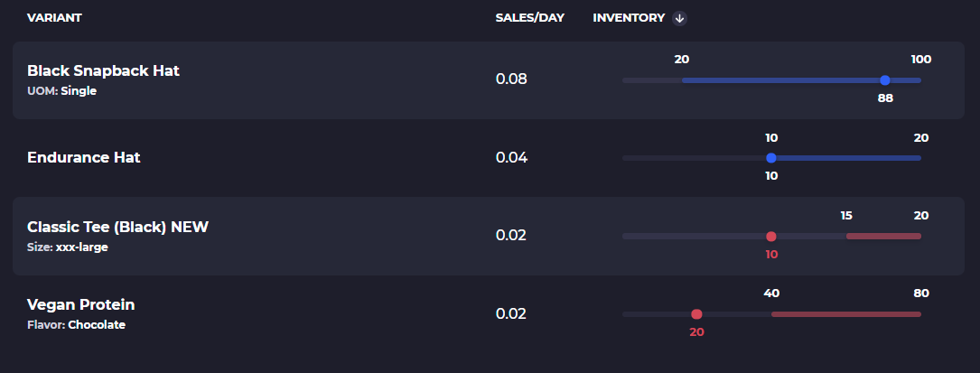Click the red range bar for Vegan Protein
The height and width of the screenshot is (373, 980).
(845, 314)
